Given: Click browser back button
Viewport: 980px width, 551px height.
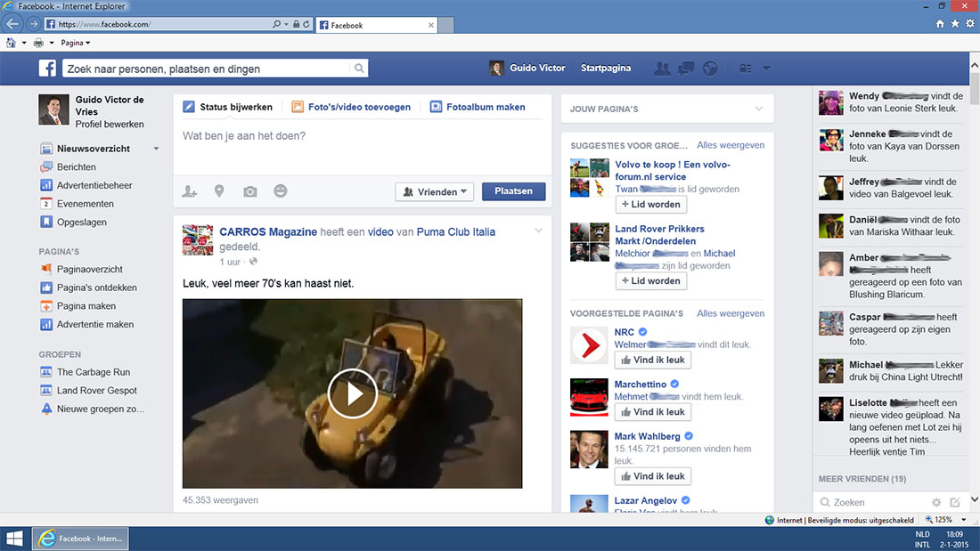Looking at the screenshot, I should tap(12, 24).
